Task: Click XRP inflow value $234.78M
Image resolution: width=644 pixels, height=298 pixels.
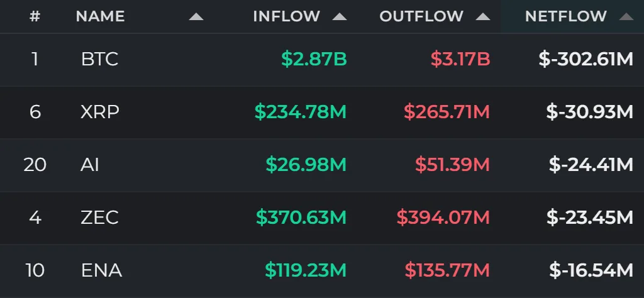Action: coord(301,112)
